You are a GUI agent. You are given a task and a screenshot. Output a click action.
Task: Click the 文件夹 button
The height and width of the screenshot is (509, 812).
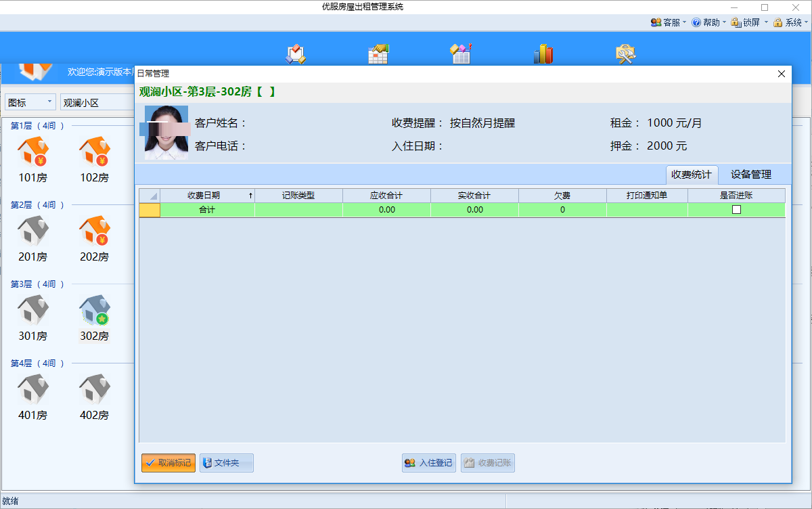(227, 463)
